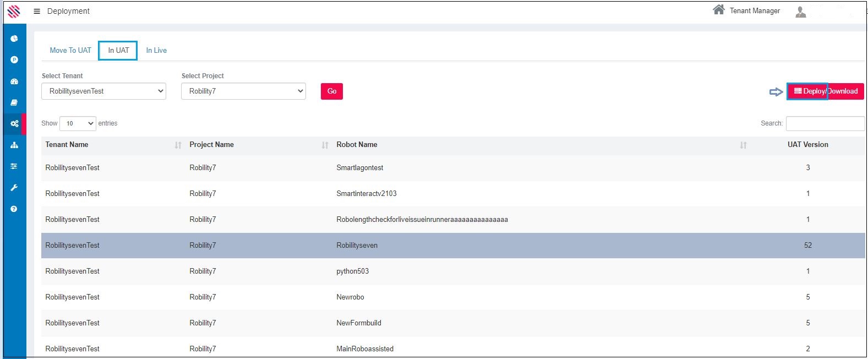
Task: Focus the table Search input field
Action: pyautogui.click(x=825, y=123)
